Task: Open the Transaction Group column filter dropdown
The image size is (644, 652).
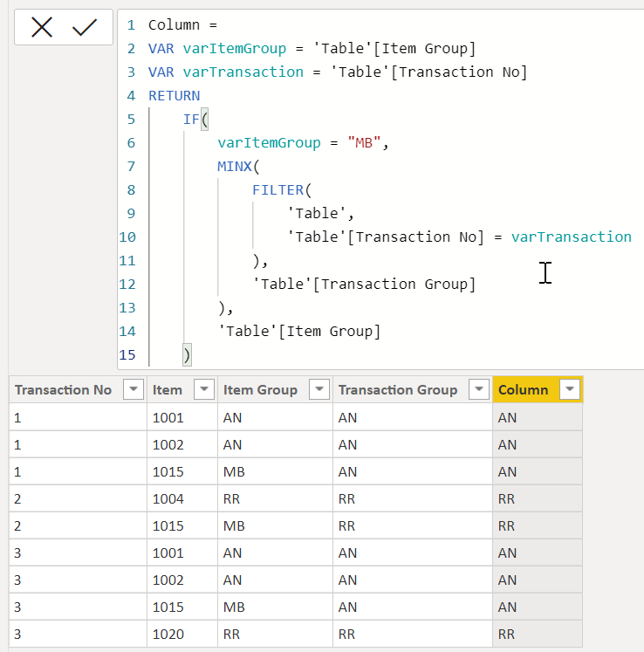Action: point(478,389)
